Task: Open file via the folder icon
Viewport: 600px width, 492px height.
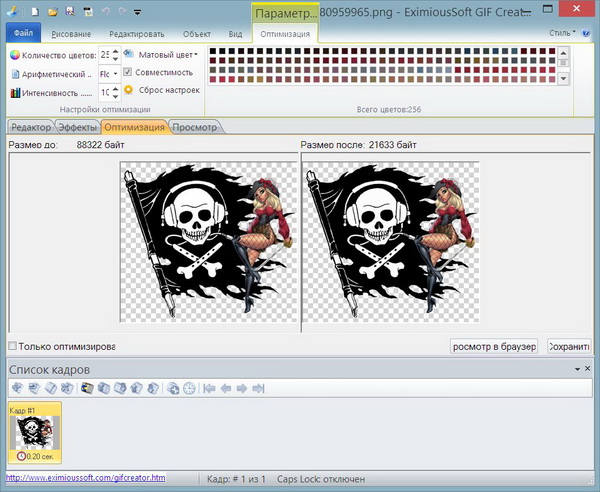Action: pyautogui.click(x=53, y=12)
